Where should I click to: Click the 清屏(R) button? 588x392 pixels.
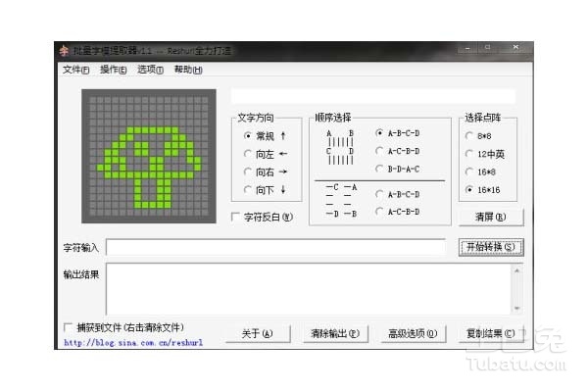[x=491, y=217]
